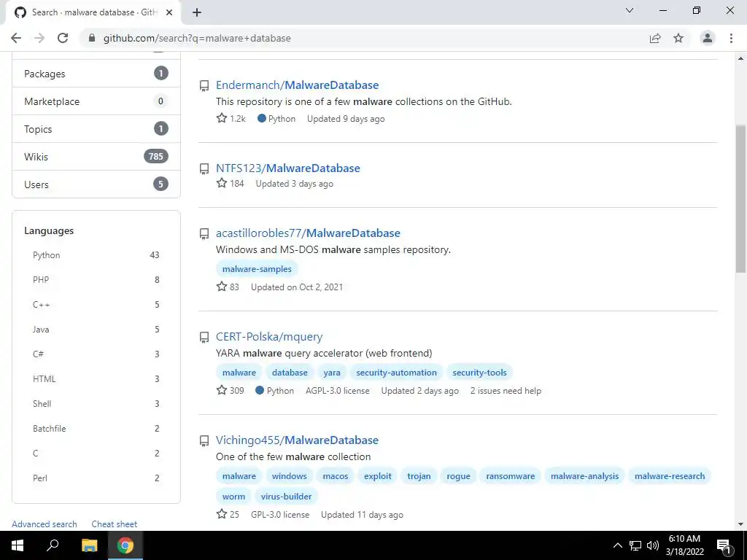Filter results by Shell language
Screen dimensions: 747x560
pyautogui.click(x=96, y=404)
